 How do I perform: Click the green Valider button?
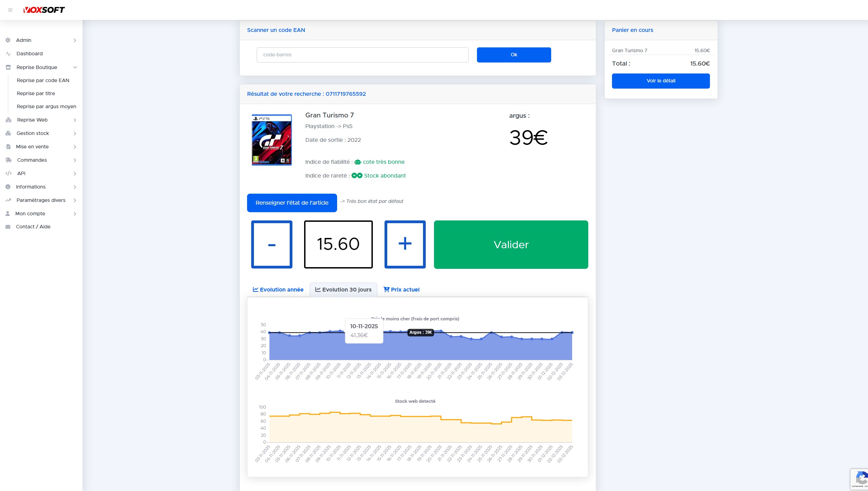tap(511, 244)
